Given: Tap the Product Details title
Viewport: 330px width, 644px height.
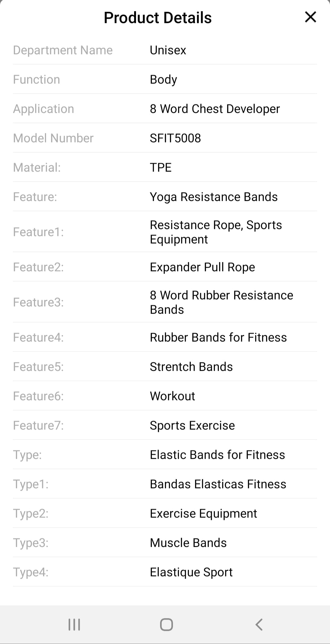Looking at the screenshot, I should pyautogui.click(x=158, y=18).
